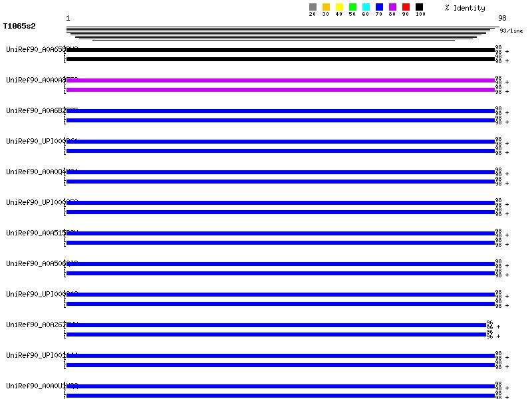The height and width of the screenshot is (399, 532).
Task: Pick the cyan 60% identity swatch
Action: [x=366, y=7]
